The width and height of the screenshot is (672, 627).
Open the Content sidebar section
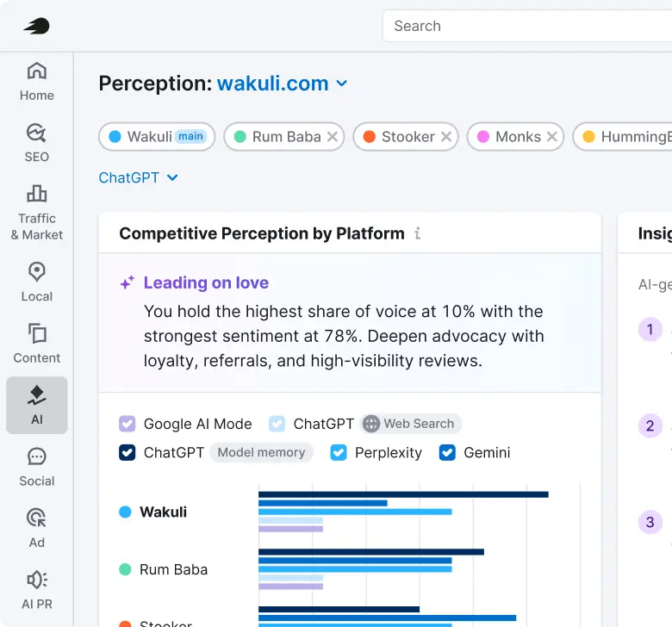click(37, 344)
